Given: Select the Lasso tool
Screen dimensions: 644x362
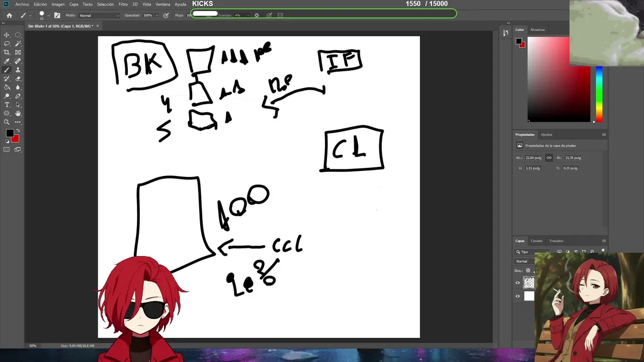Looking at the screenshot, I should (x=7, y=44).
